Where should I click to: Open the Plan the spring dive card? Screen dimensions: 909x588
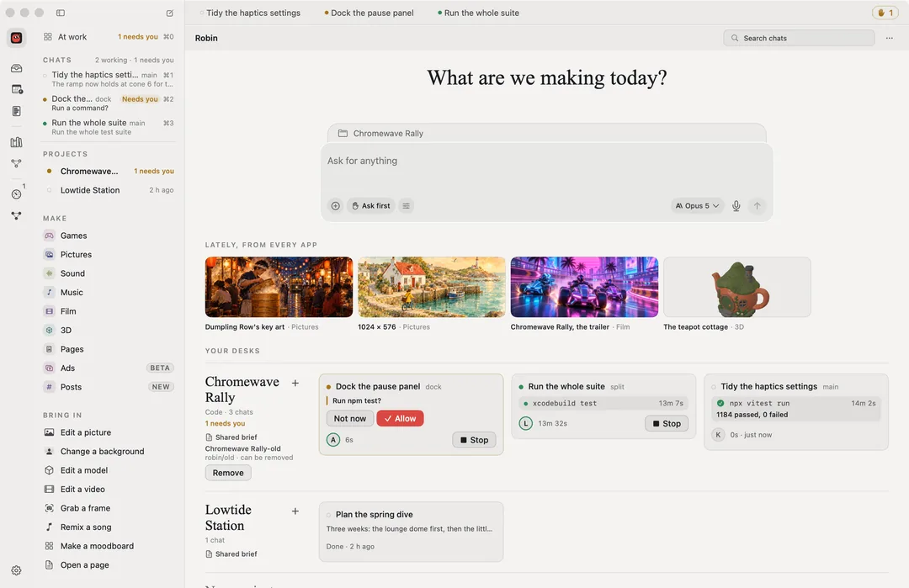point(411,532)
